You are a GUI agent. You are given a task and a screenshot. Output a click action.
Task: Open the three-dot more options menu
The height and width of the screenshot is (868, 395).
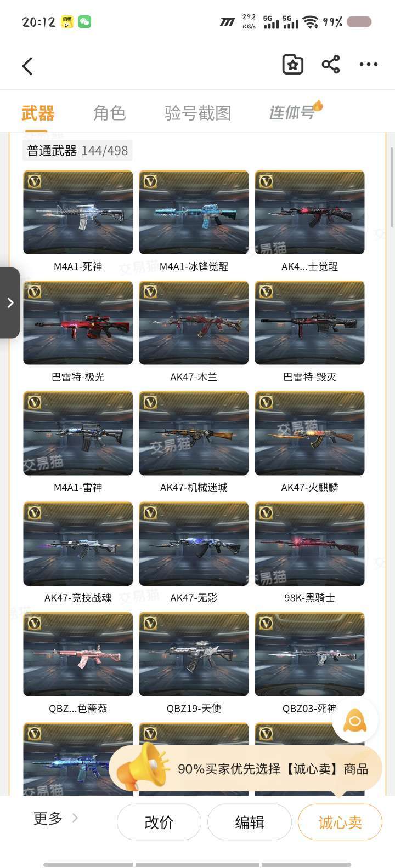(x=369, y=65)
